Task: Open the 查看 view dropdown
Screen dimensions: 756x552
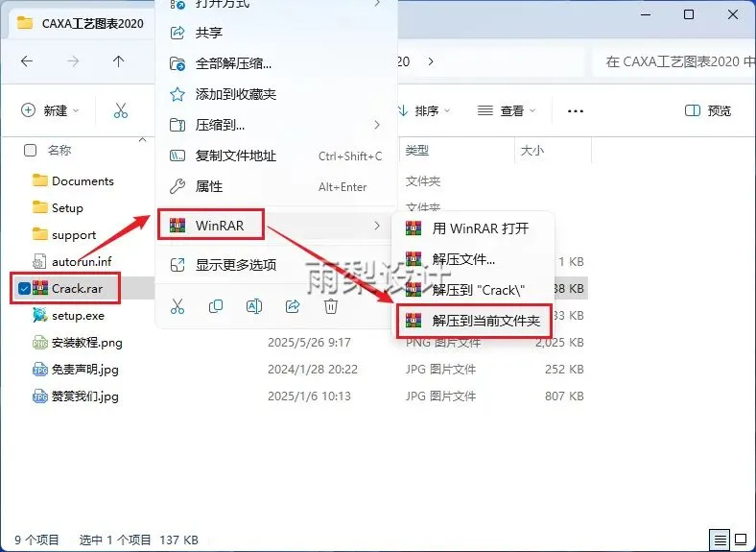Action: tap(507, 111)
